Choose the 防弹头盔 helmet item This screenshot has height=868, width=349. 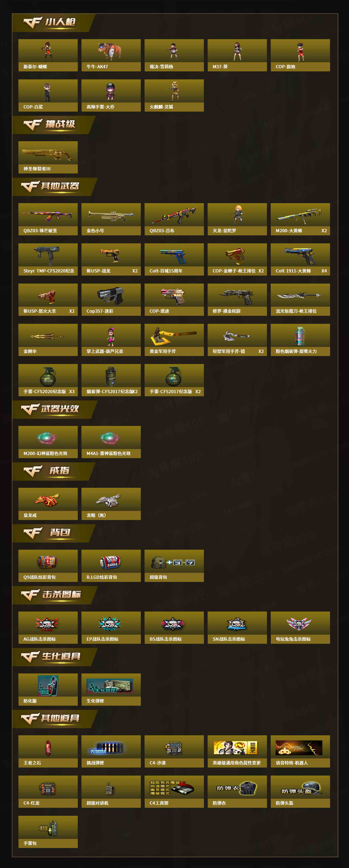click(x=300, y=792)
